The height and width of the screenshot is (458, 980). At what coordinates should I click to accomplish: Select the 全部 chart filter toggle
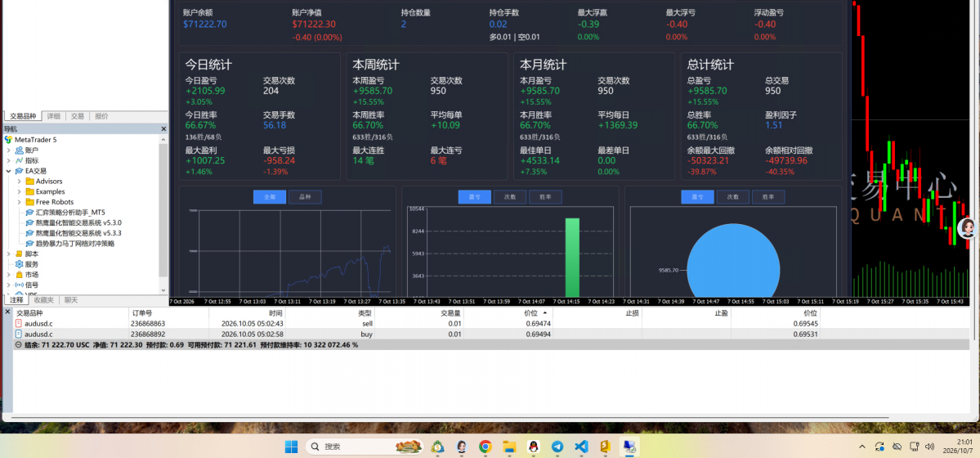(270, 196)
